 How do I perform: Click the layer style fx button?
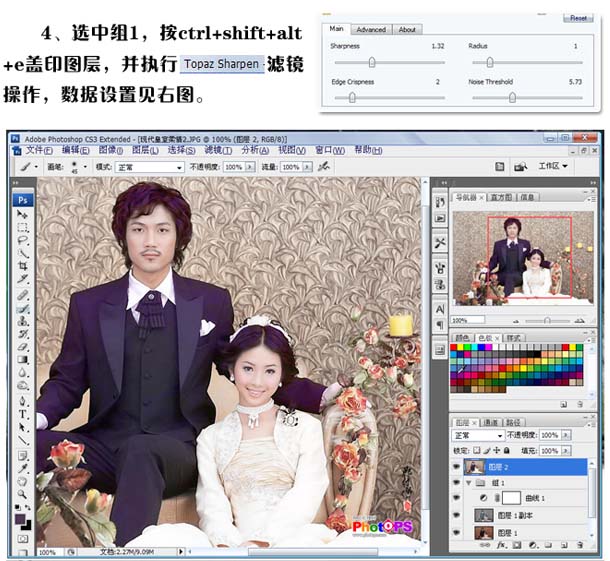click(501, 545)
